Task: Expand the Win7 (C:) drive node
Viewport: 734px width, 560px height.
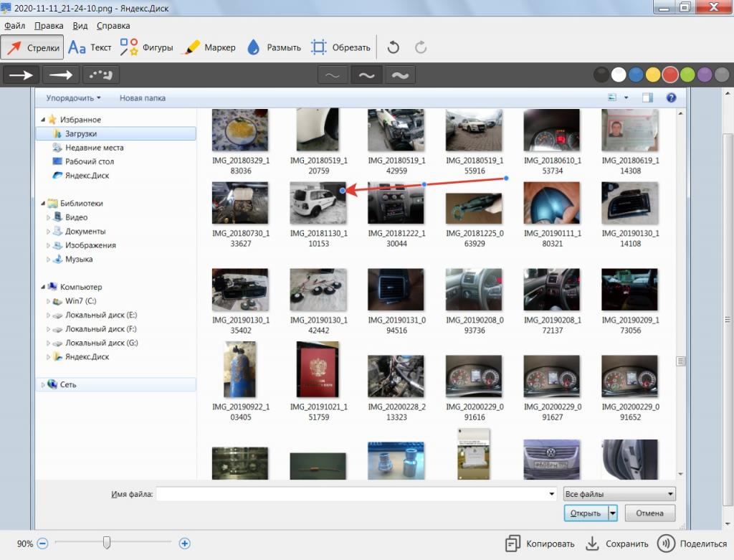Action: (48, 301)
